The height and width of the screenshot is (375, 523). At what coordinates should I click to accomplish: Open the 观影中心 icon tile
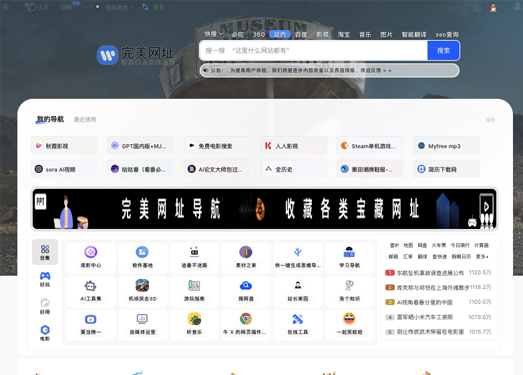point(91,258)
